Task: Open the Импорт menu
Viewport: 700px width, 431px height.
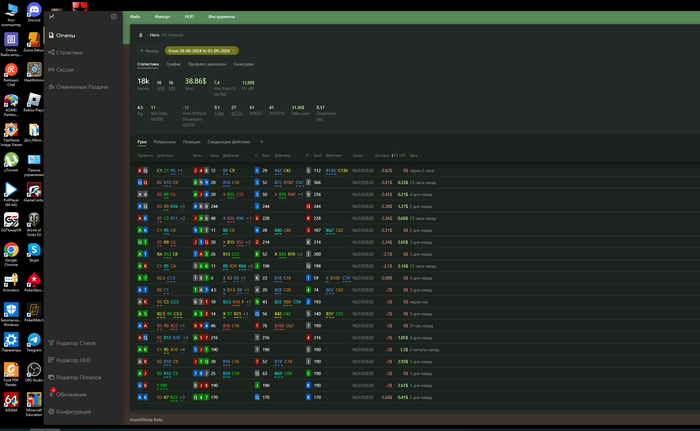Action: click(x=162, y=17)
